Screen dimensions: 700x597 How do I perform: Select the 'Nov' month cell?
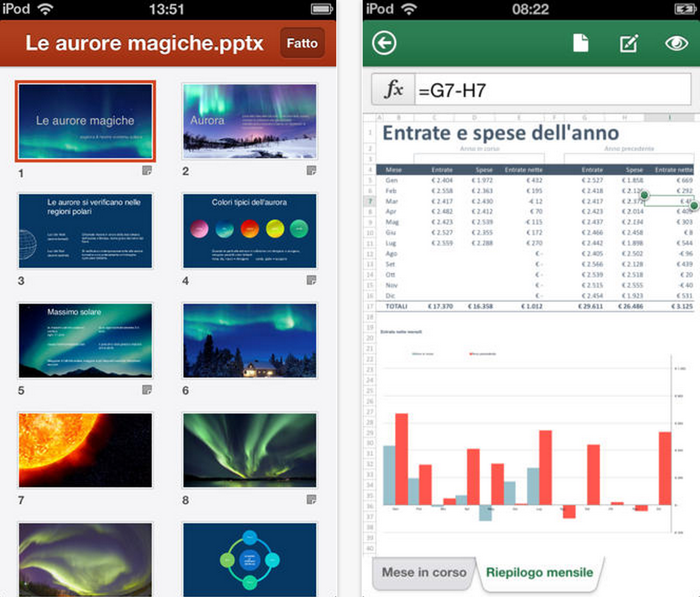click(x=392, y=285)
